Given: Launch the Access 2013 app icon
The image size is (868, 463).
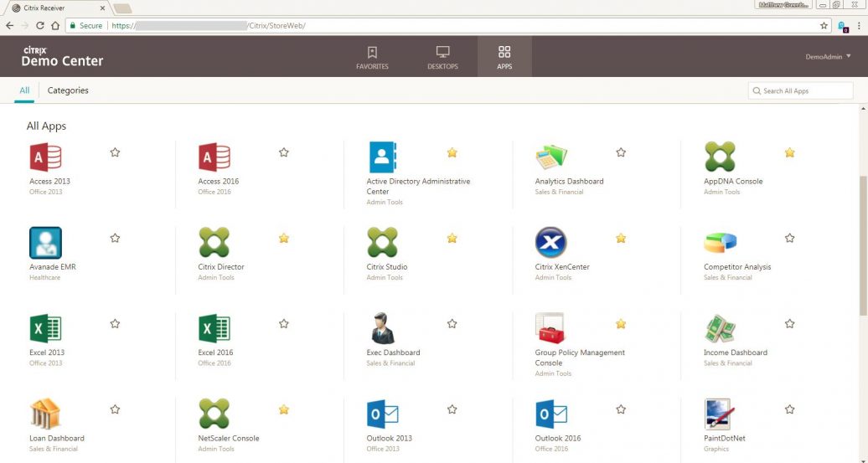Looking at the screenshot, I should tap(45, 157).
